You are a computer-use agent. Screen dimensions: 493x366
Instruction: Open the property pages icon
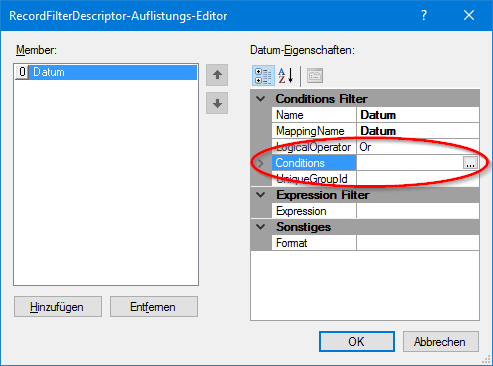[315, 76]
